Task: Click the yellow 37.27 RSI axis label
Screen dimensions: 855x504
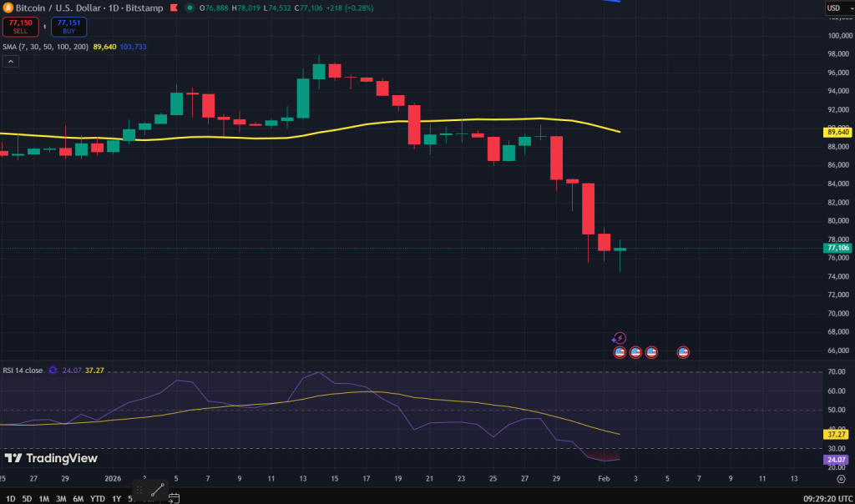Action: point(835,434)
